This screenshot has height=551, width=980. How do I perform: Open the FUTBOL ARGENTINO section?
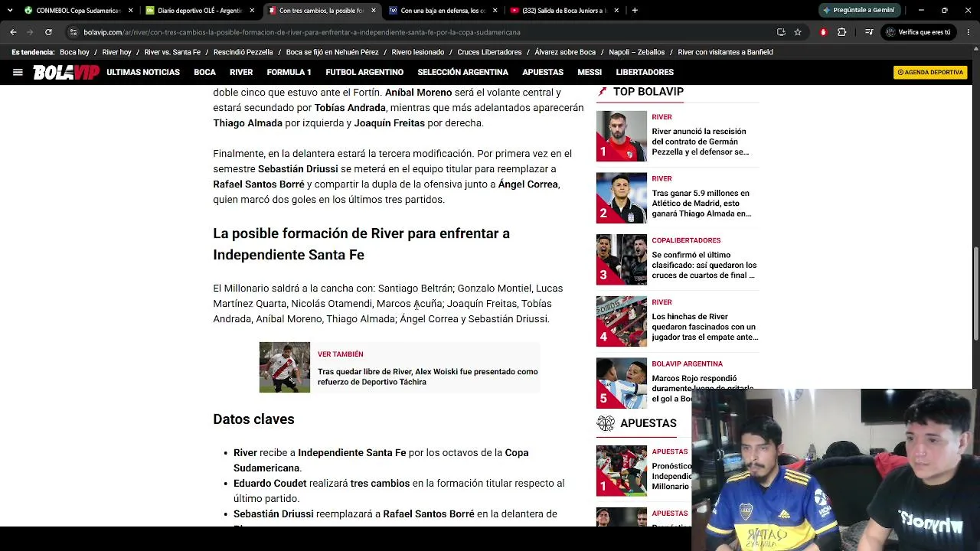[x=364, y=72]
